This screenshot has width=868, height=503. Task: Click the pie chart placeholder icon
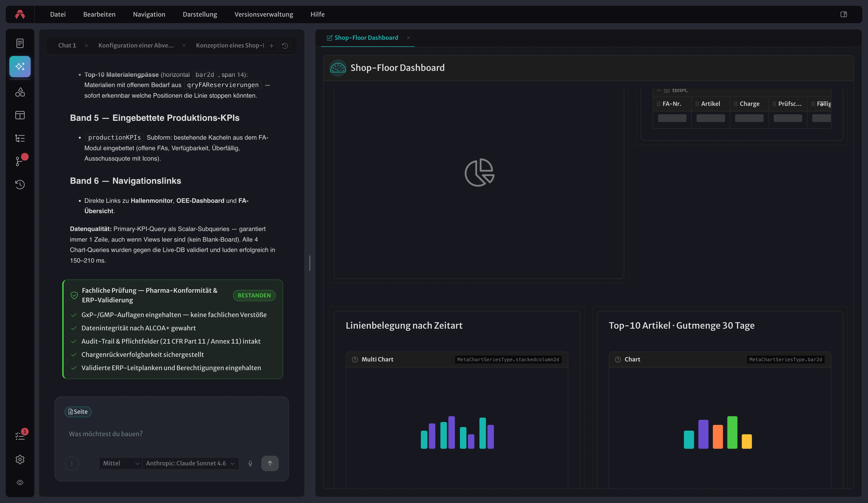(x=479, y=173)
